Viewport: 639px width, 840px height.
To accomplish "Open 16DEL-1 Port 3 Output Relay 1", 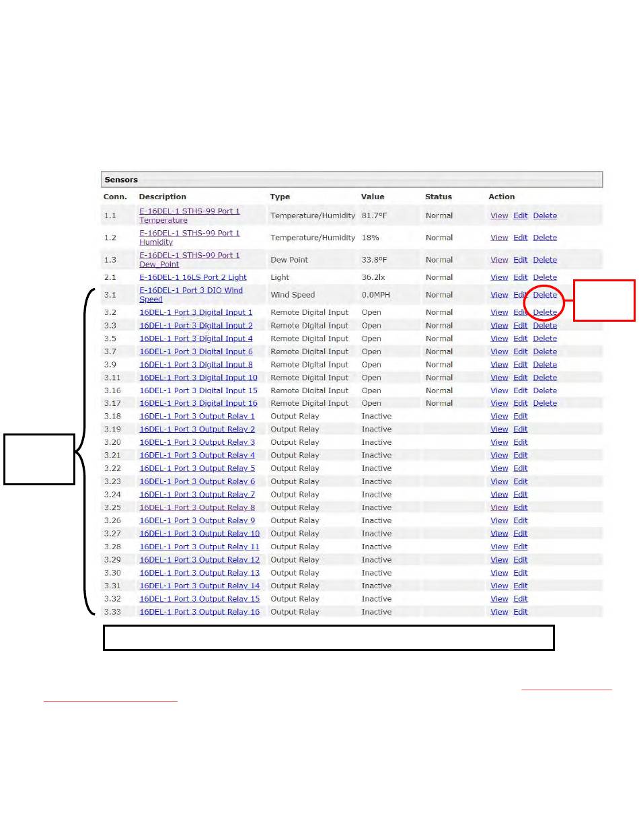I will point(197,417).
